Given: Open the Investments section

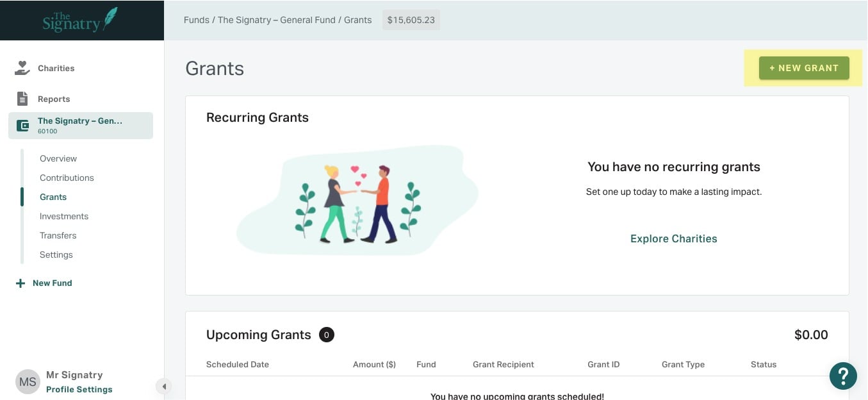Looking at the screenshot, I should 64,216.
